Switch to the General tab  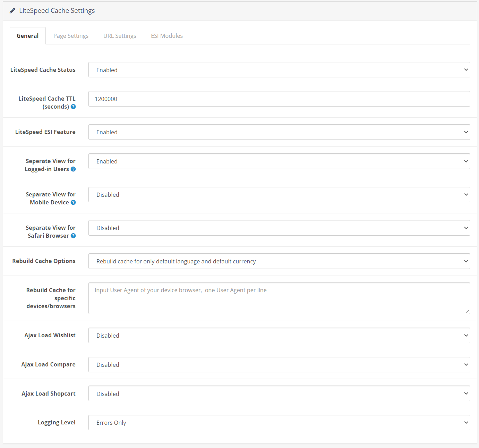[28, 36]
